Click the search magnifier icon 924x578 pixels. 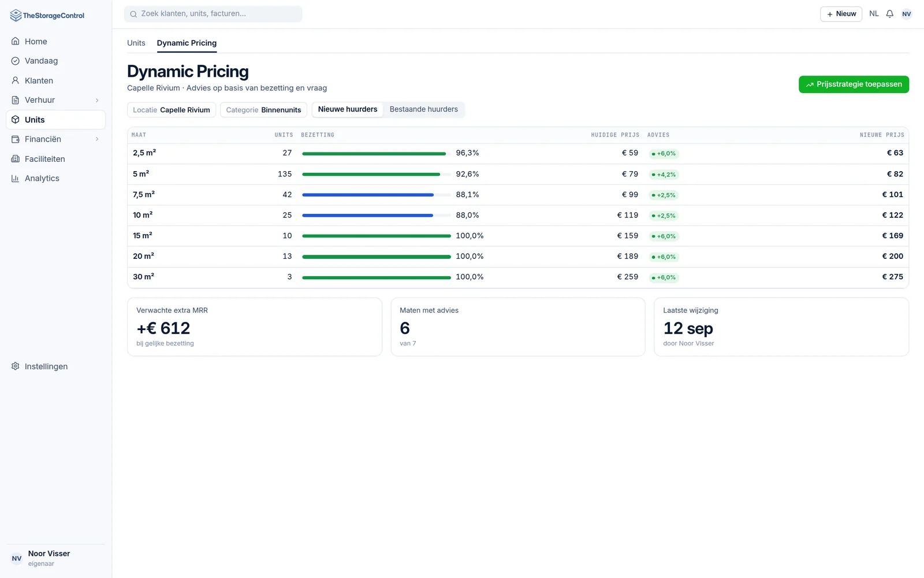tap(133, 14)
